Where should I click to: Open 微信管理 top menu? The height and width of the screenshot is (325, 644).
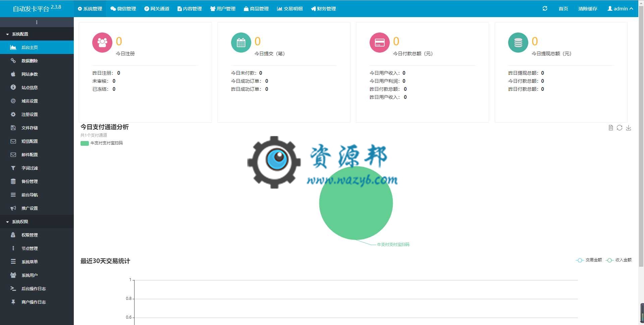click(123, 9)
